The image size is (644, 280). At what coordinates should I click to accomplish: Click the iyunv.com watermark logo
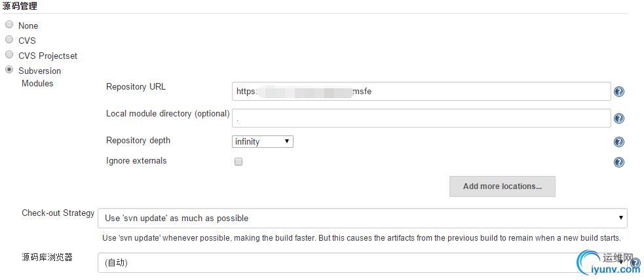609,264
